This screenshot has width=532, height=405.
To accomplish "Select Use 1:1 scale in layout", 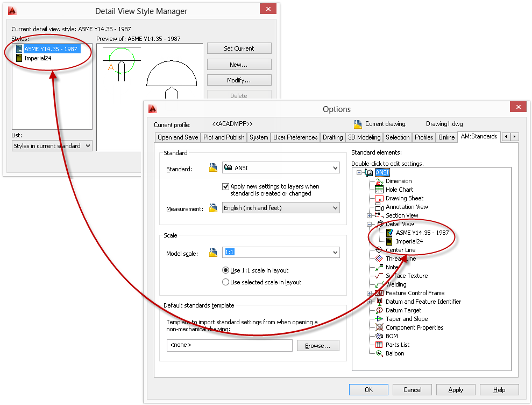I will pos(225,270).
